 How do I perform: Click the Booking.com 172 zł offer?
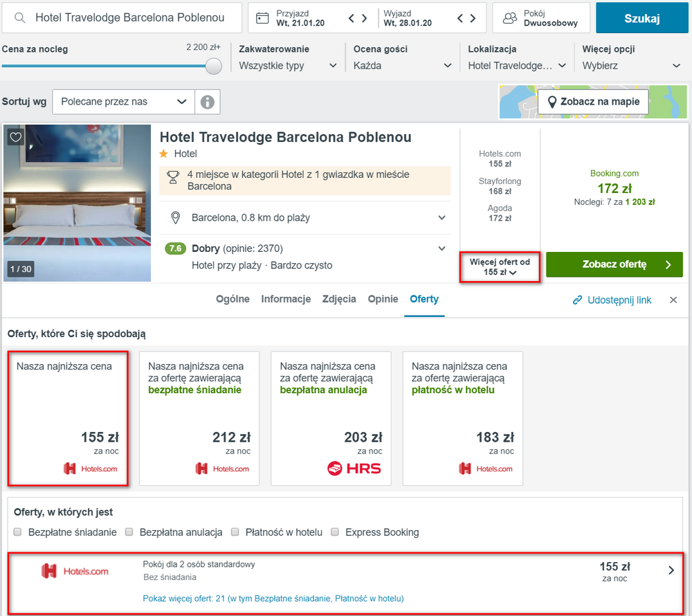[614, 188]
